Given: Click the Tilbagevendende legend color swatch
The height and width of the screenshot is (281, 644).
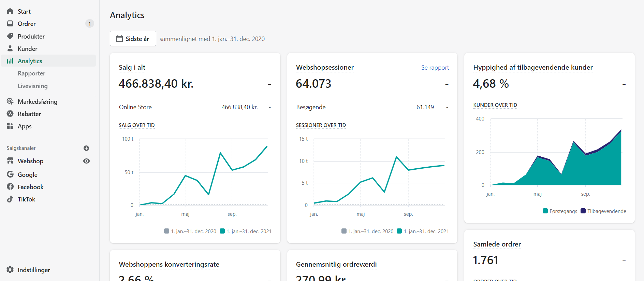Looking at the screenshot, I should pyautogui.click(x=583, y=211).
